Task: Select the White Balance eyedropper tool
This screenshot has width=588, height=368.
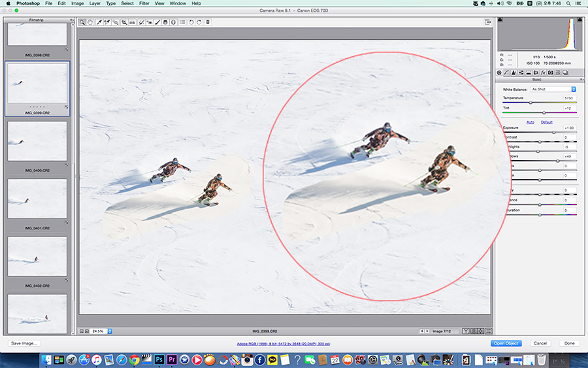Action: (99, 22)
